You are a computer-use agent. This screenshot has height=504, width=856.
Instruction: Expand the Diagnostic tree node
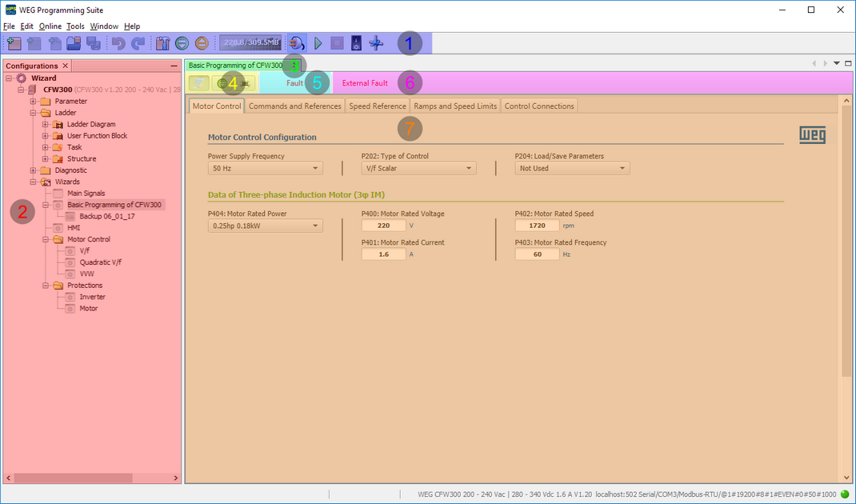33,170
